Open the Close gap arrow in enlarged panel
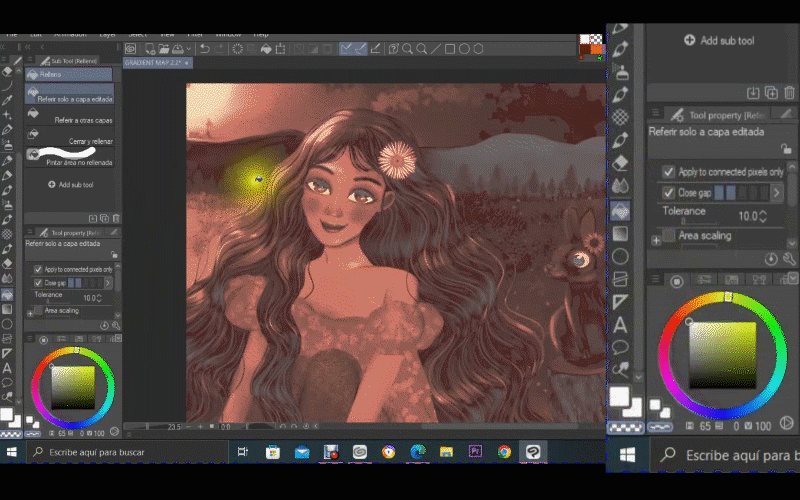The height and width of the screenshot is (500, 800). coord(779,192)
